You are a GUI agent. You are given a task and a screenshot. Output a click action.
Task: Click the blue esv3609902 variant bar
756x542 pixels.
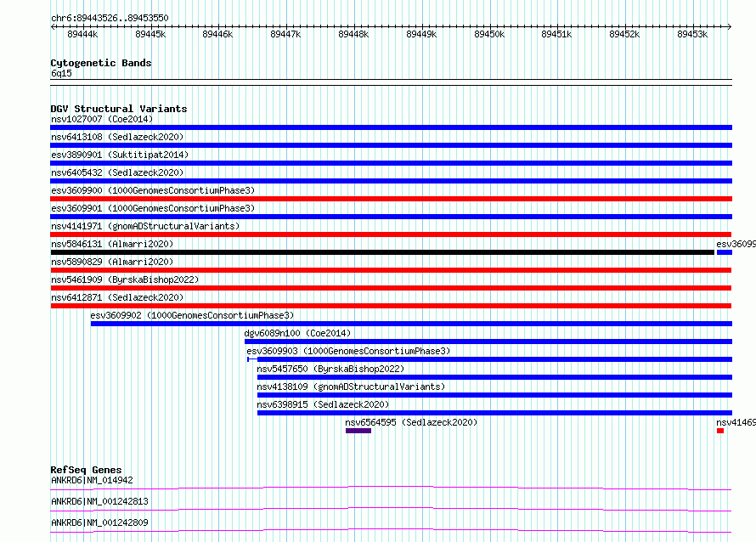click(411, 324)
